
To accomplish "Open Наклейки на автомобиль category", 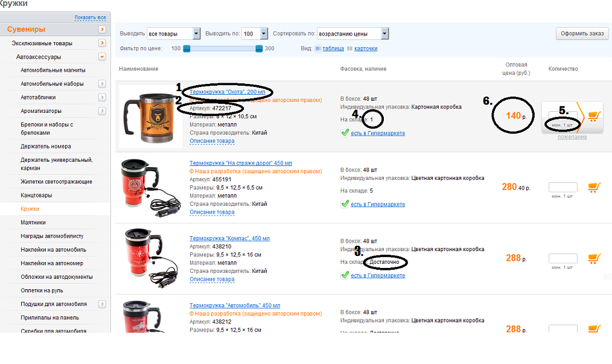I will [54, 249].
